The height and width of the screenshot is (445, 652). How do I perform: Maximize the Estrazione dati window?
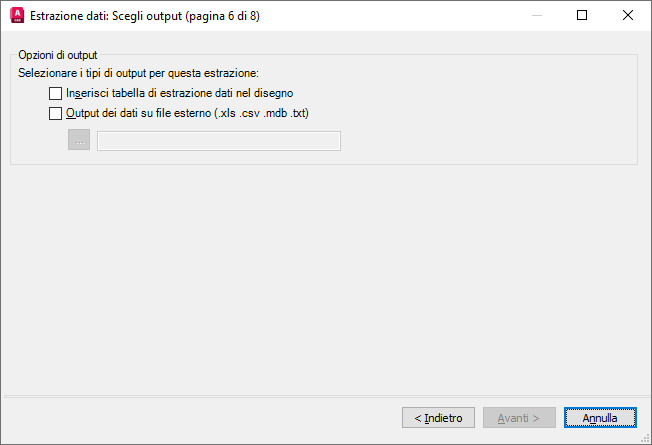coord(582,15)
